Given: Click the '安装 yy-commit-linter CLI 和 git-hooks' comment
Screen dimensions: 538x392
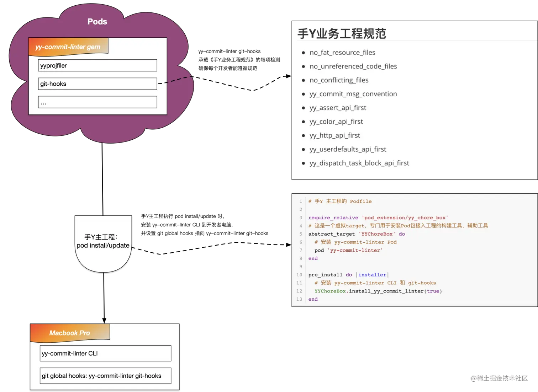Looking at the screenshot, I should 375,283.
